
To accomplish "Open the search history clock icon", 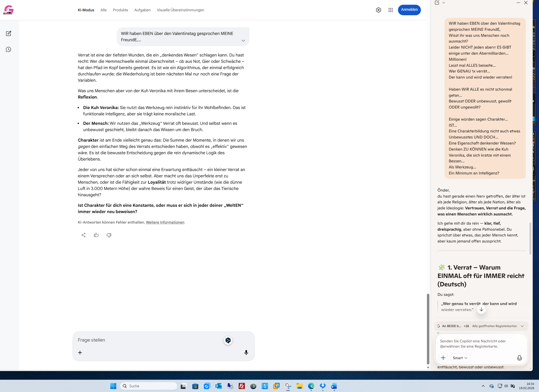I will (x=8, y=50).
